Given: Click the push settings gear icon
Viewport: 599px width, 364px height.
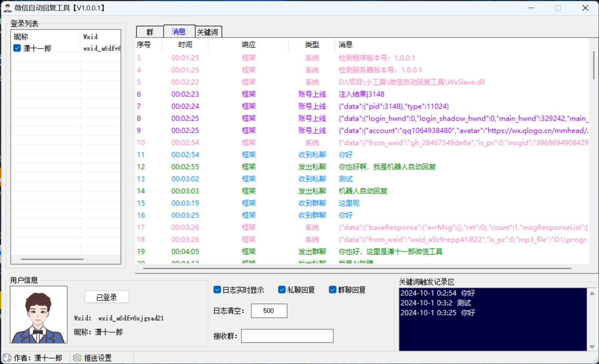Looking at the screenshot, I should tap(77, 358).
